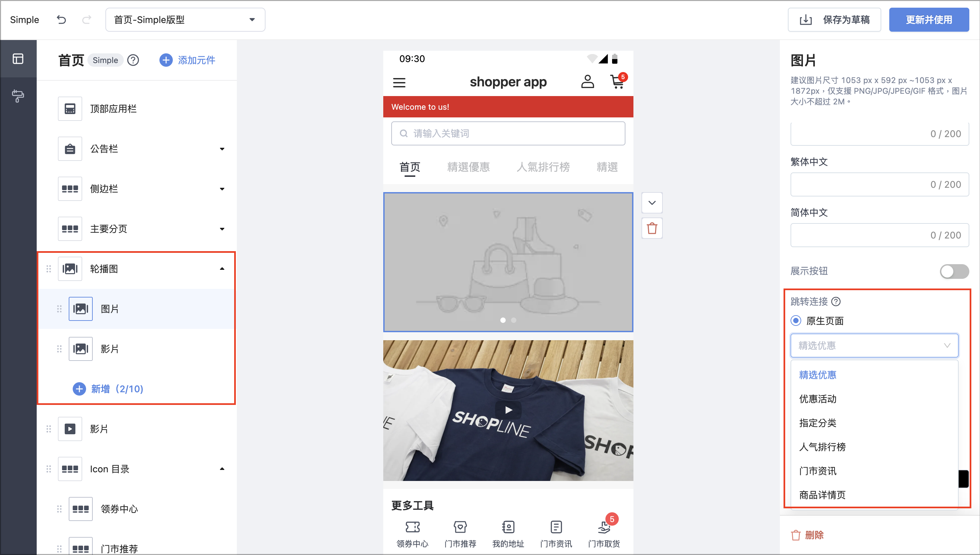The image size is (980, 555).
Task: Click the 简体中文 text input field
Action: pos(879,235)
